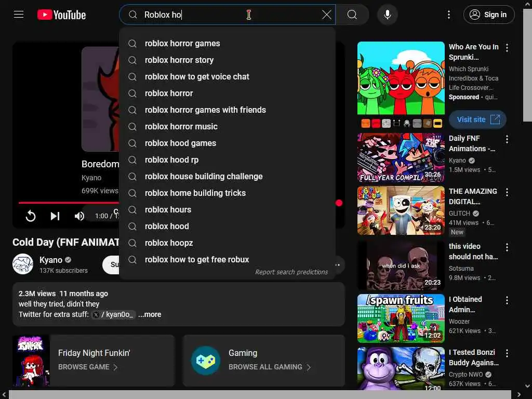This screenshot has height=399, width=532.
Task: Open the kyan0o_ Twitter link
Action: [114, 314]
